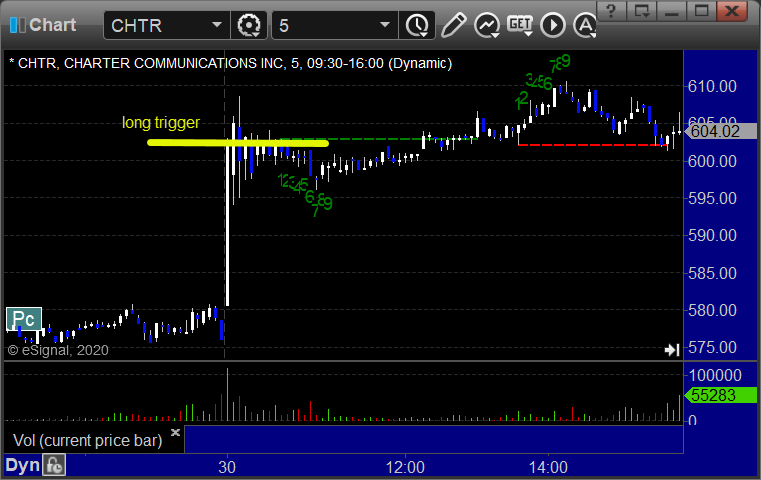The width and height of the screenshot is (761, 480).
Task: Select the current price tag 604.02
Action: point(720,131)
